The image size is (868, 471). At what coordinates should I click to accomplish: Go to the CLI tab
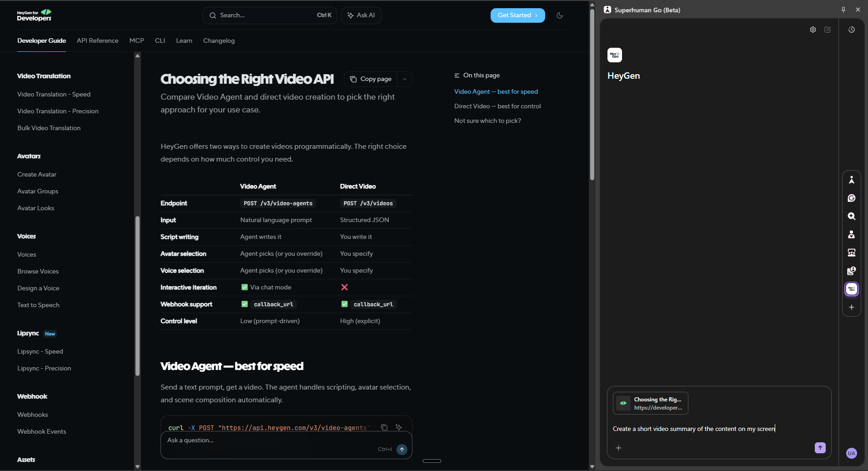160,41
